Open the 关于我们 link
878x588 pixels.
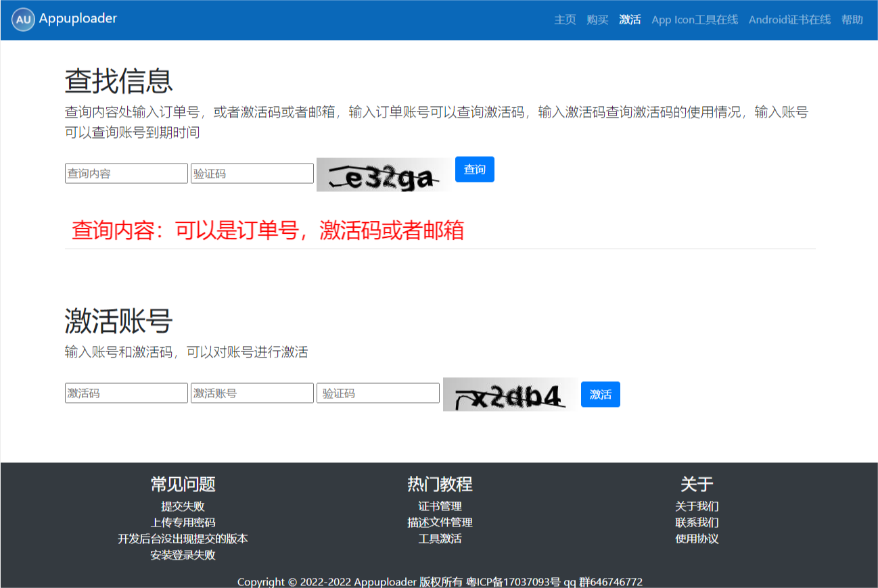point(696,506)
